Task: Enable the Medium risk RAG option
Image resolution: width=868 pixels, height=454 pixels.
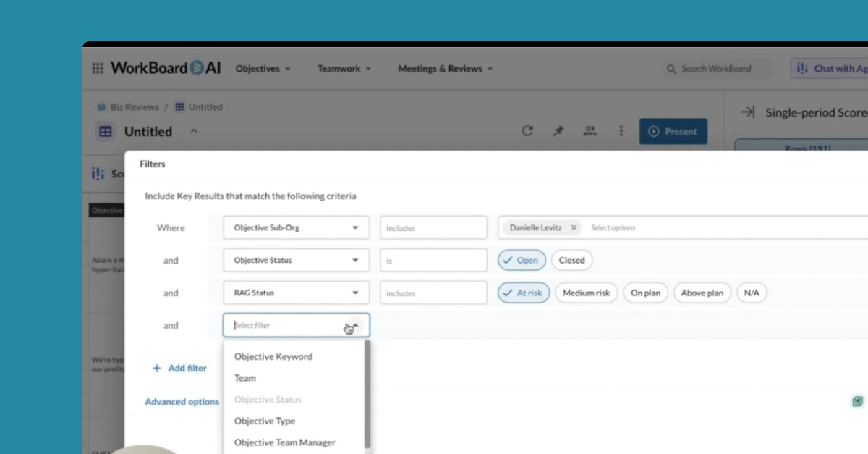Action: (586, 293)
